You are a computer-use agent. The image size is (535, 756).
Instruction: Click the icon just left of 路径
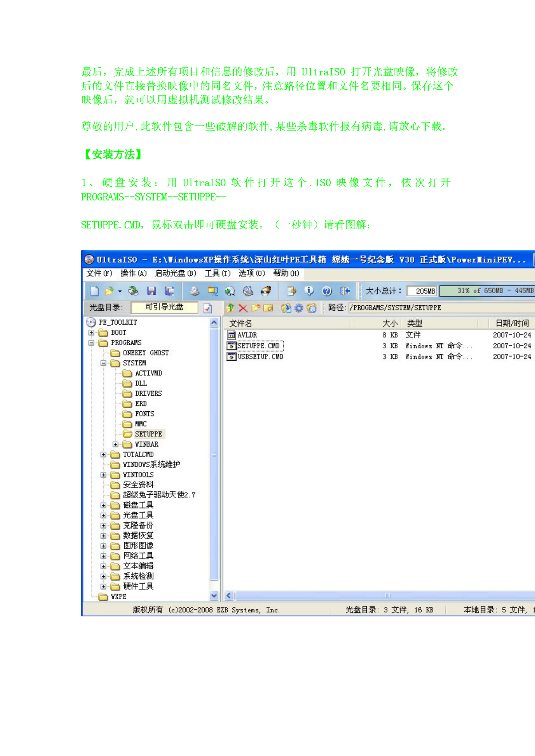(312, 308)
